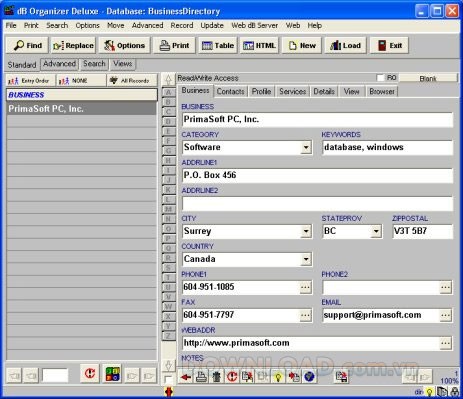Toggle the RO read-only checkbox

(x=380, y=78)
